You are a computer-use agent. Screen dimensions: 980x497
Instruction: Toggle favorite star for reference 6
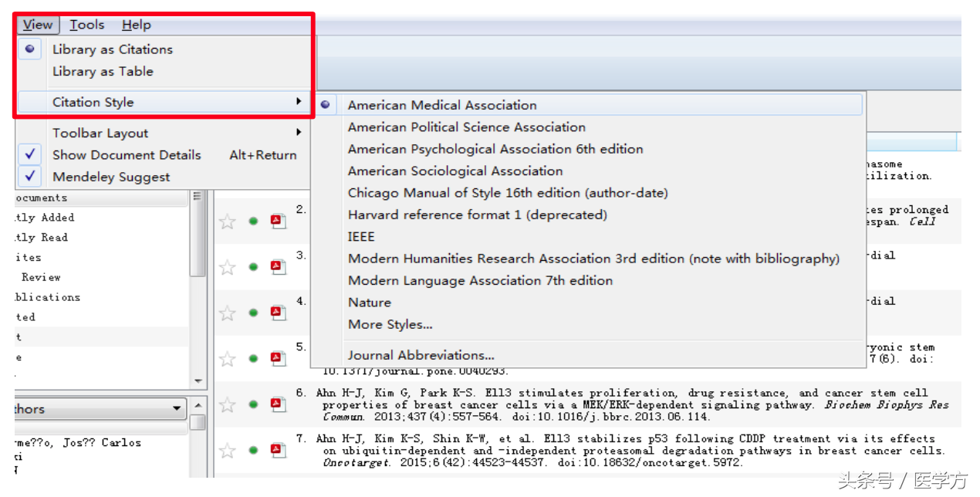point(227,404)
